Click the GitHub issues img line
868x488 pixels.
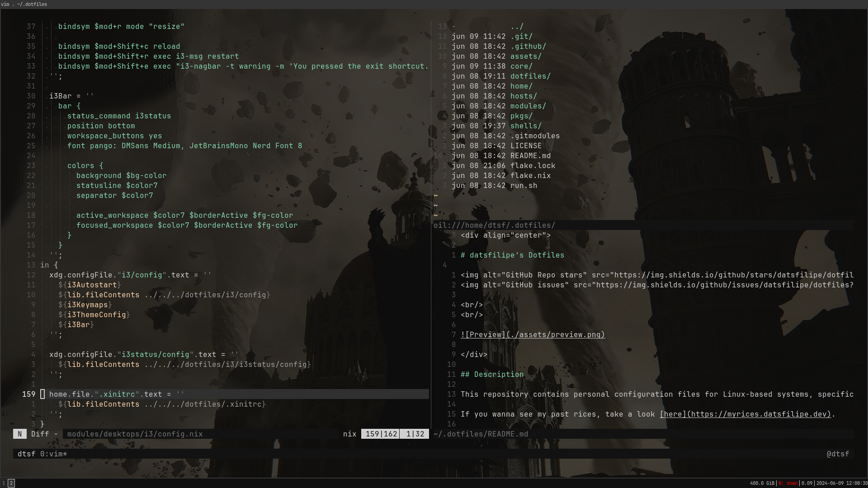pyautogui.click(x=657, y=285)
